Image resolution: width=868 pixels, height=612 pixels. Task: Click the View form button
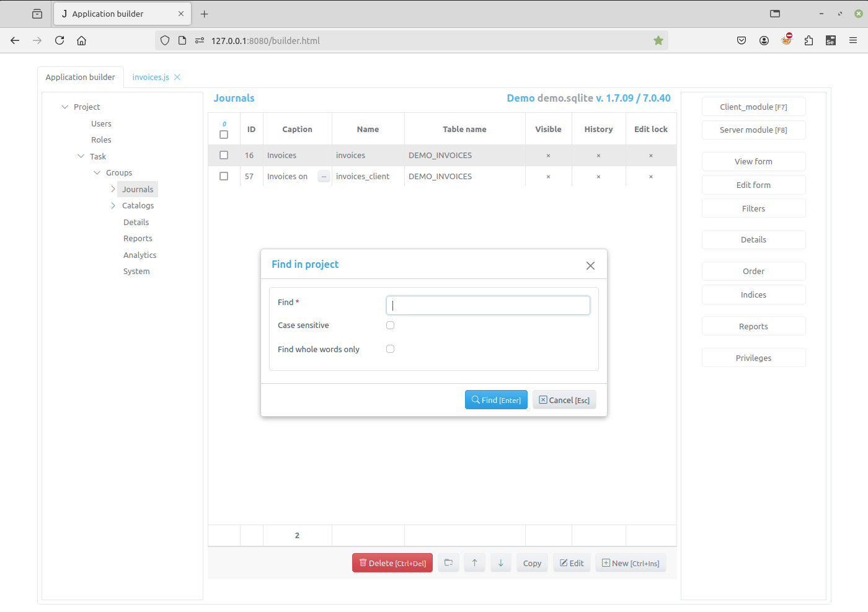[753, 161]
